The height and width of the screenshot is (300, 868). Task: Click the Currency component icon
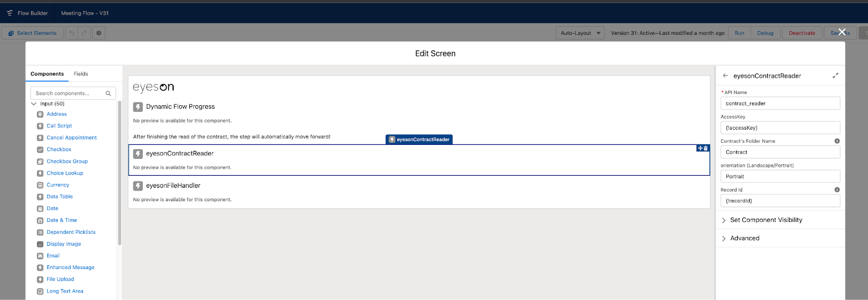[40, 185]
